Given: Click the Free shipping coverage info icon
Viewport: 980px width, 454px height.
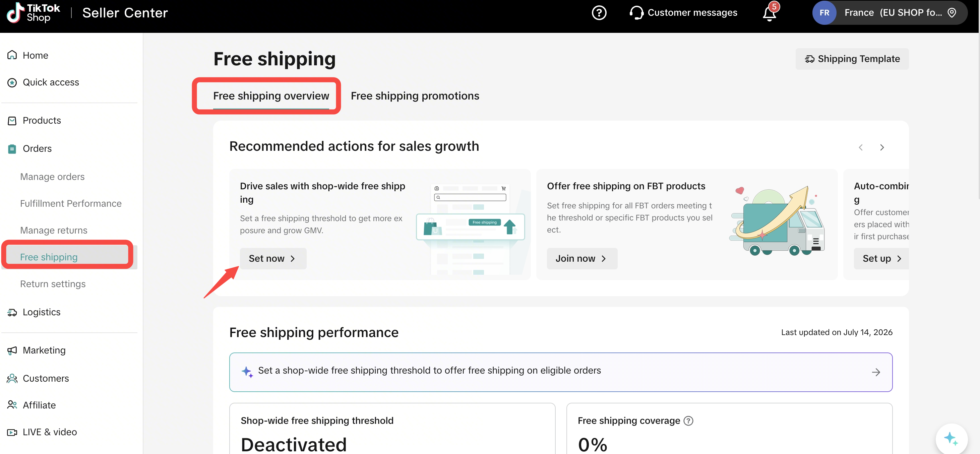Looking at the screenshot, I should (688, 420).
